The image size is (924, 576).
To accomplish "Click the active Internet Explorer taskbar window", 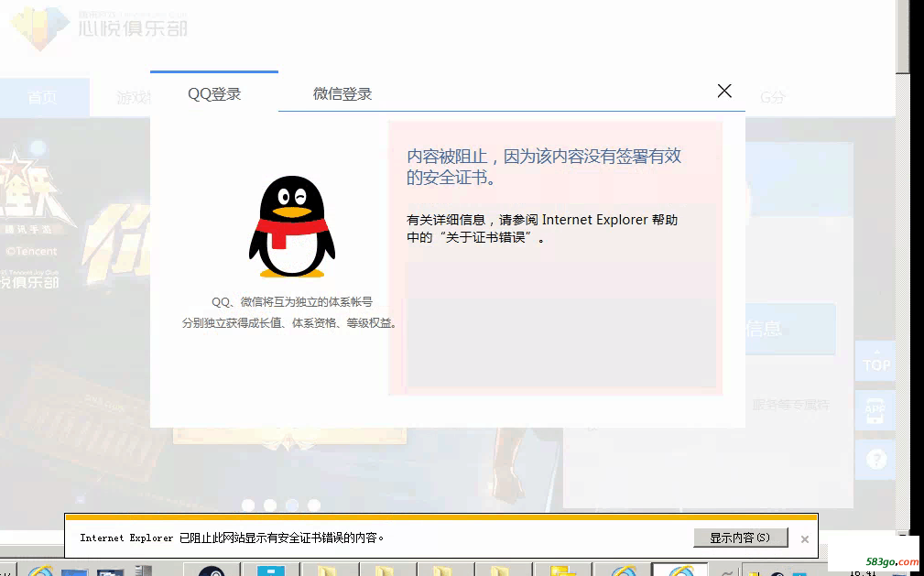I will pyautogui.click(x=680, y=570).
